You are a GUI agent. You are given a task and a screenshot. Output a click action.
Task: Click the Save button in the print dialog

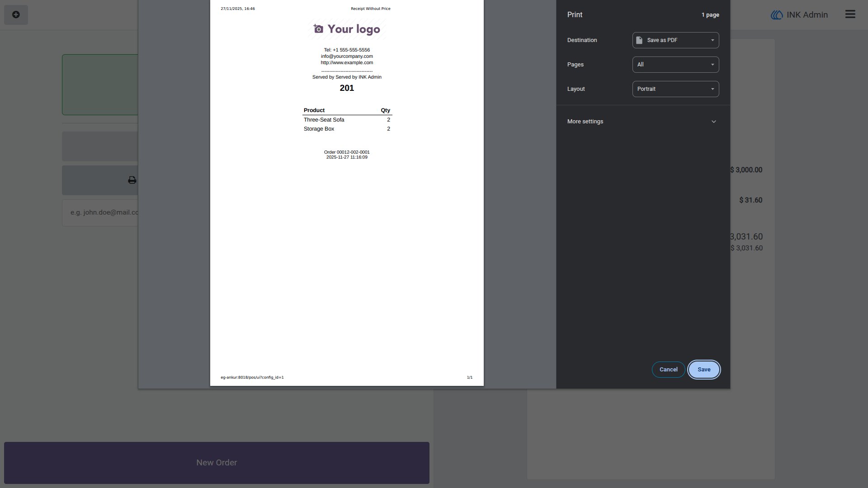(704, 370)
